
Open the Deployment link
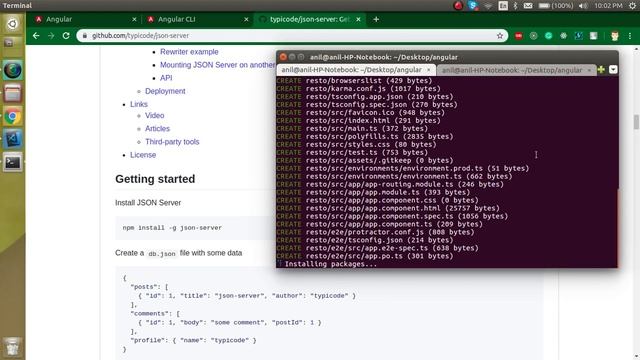point(165,91)
